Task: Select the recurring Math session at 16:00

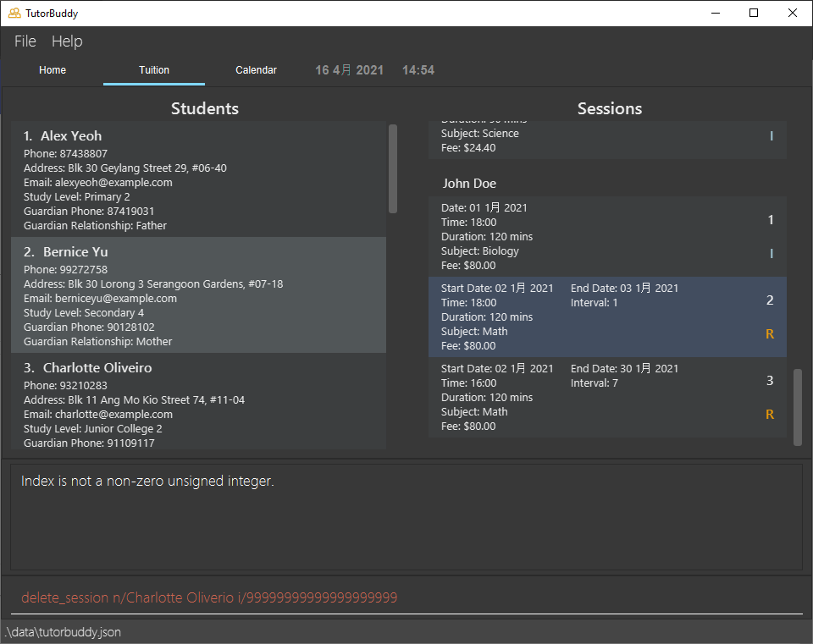Action: pyautogui.click(x=607, y=397)
